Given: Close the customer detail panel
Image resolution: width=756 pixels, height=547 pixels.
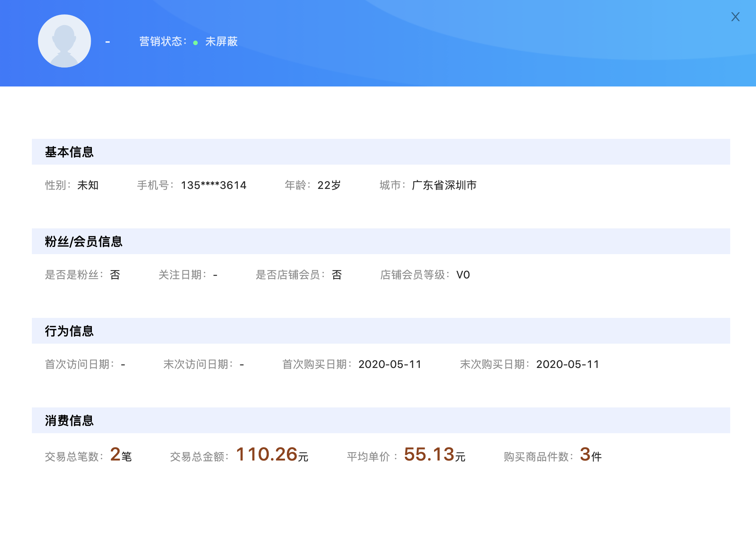Looking at the screenshot, I should [x=735, y=17].
